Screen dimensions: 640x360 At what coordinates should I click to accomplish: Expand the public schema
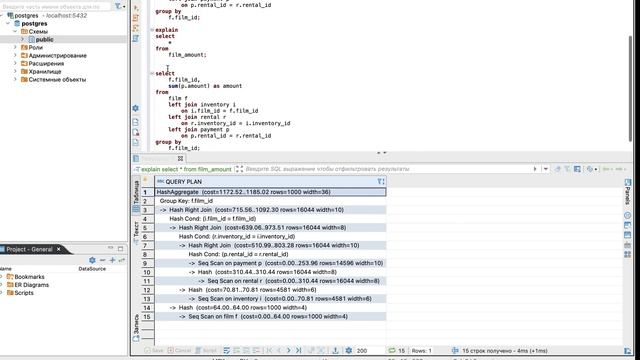tap(23, 40)
